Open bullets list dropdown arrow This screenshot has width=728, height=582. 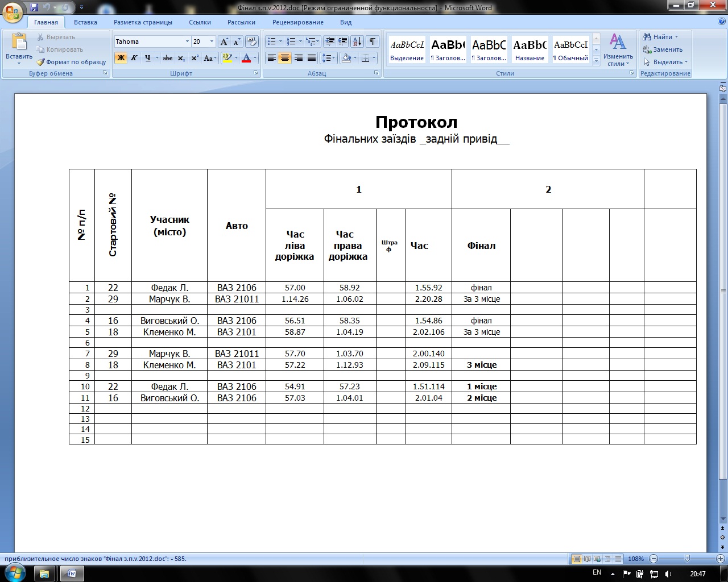(x=281, y=41)
